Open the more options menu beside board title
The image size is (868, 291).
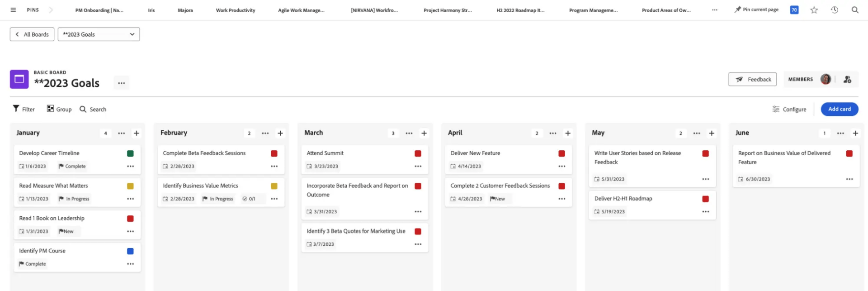pyautogui.click(x=121, y=83)
